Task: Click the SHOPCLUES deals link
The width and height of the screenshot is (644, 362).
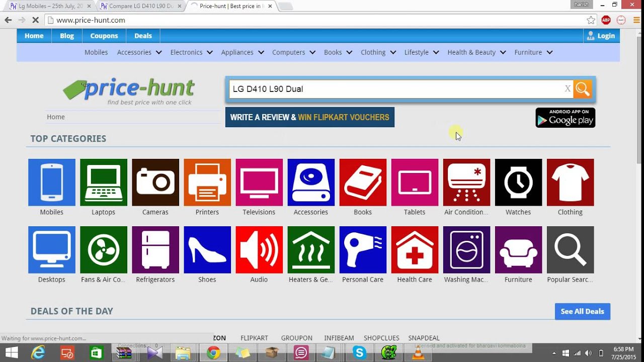Action: 381,338
